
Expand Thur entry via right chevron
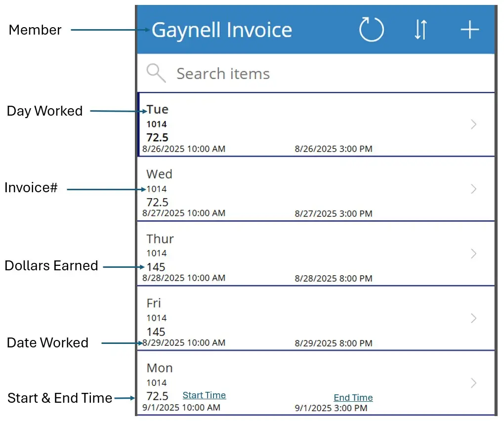pos(473,253)
